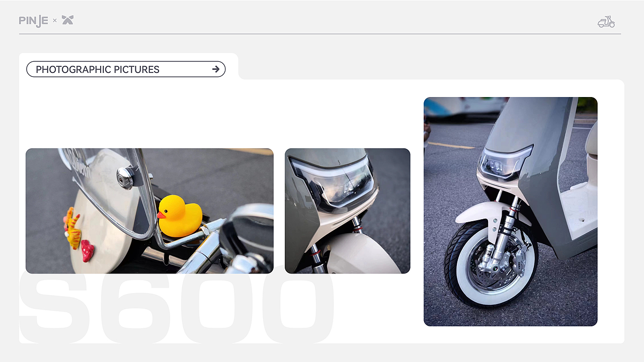This screenshot has height=362, width=644.
Task: Click the scooter icon in the header
Action: [606, 22]
